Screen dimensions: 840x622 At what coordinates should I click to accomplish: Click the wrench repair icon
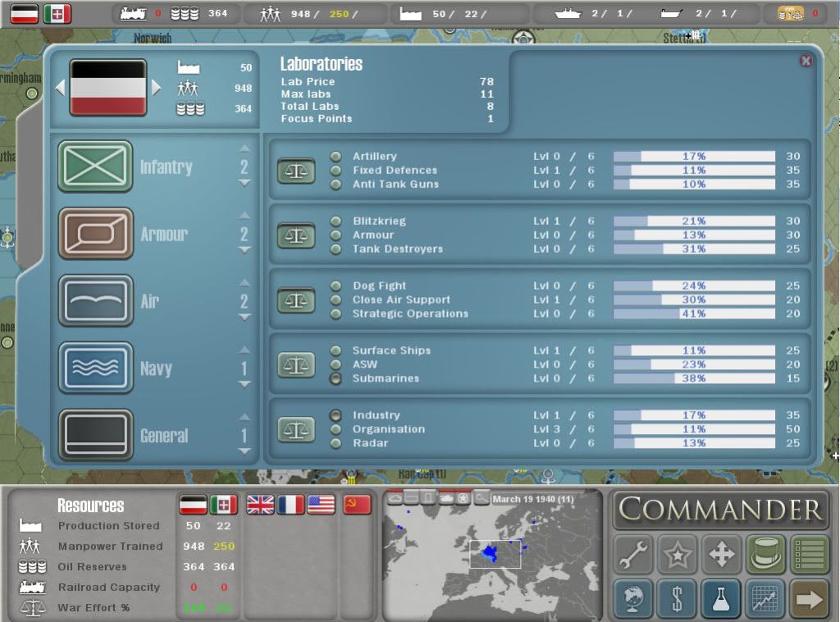pyautogui.click(x=632, y=555)
